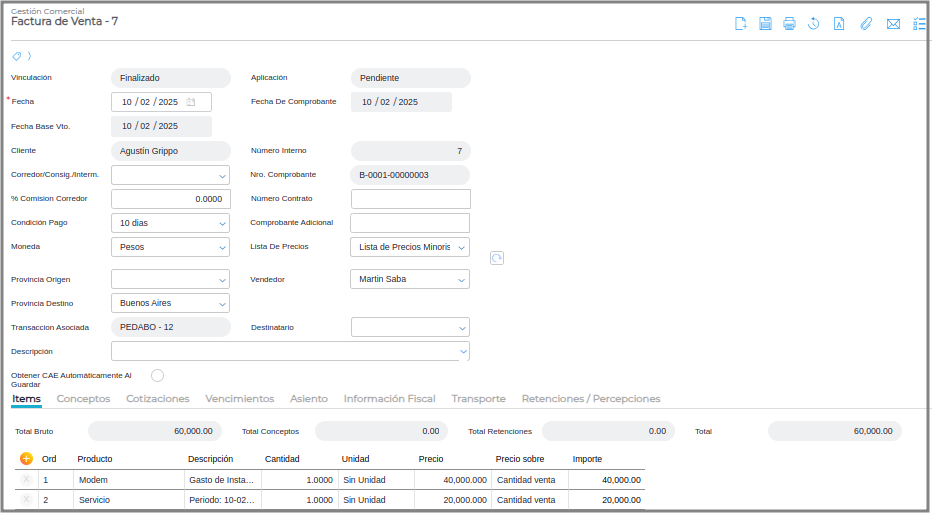Click the tag icon under the title

pos(17,56)
